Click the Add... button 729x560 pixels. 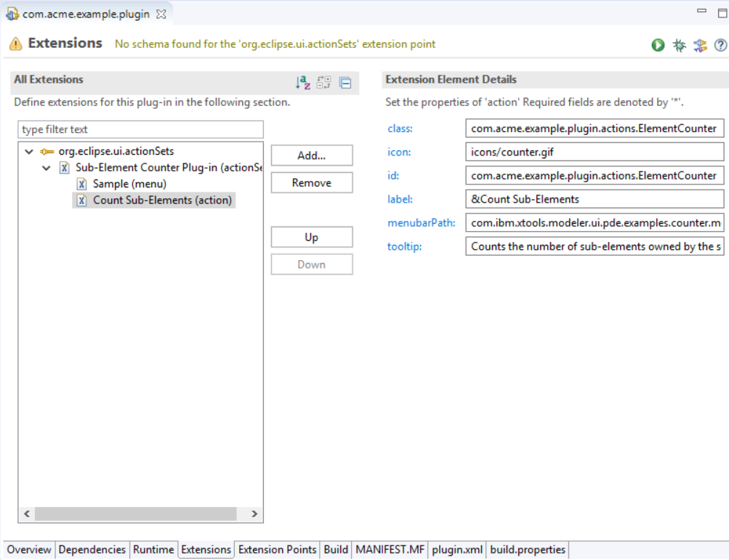point(312,155)
